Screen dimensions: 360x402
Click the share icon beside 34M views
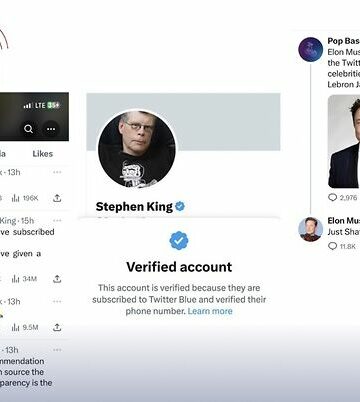(x=57, y=279)
